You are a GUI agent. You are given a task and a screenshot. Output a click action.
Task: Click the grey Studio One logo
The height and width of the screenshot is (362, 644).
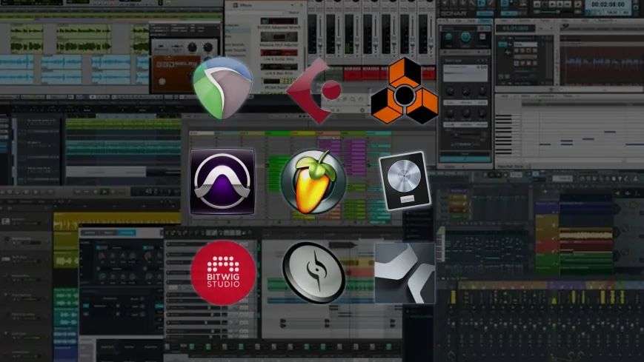point(405,273)
